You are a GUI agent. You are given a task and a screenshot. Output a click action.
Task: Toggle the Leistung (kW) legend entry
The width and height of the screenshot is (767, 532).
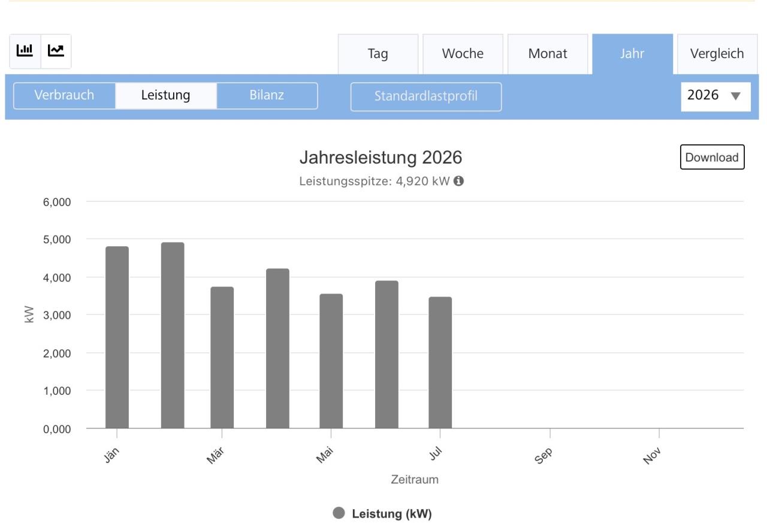[383, 513]
